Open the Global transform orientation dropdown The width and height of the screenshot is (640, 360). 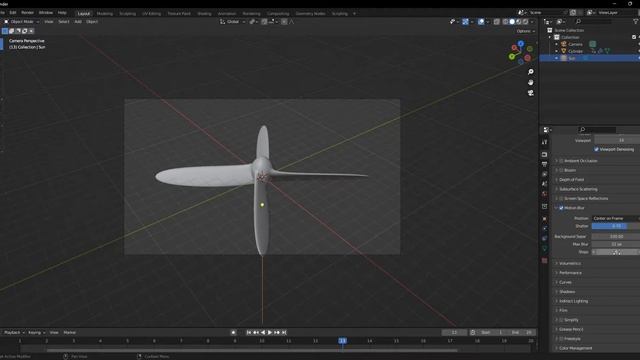(233, 22)
